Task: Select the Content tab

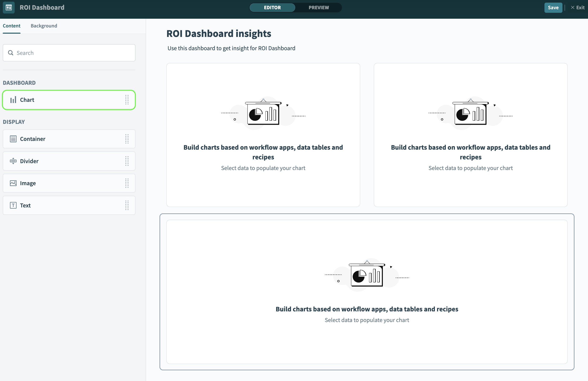Action: coord(12,26)
